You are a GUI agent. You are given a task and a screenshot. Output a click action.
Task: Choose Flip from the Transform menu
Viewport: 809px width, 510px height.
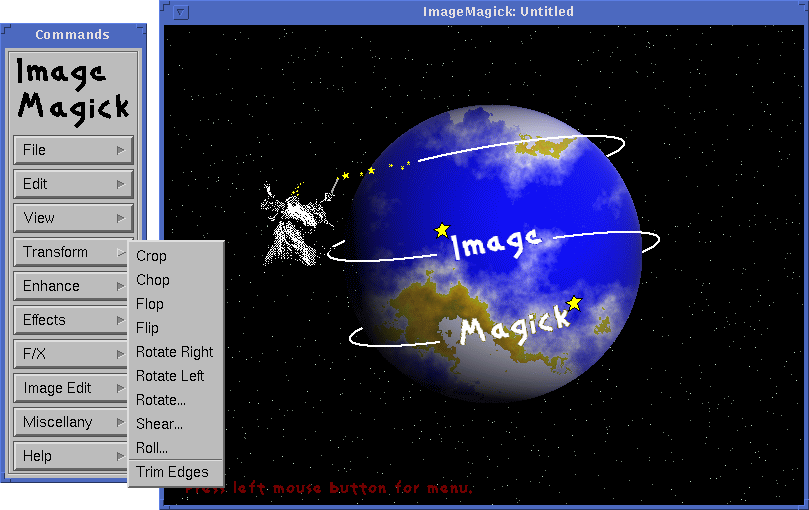148,328
